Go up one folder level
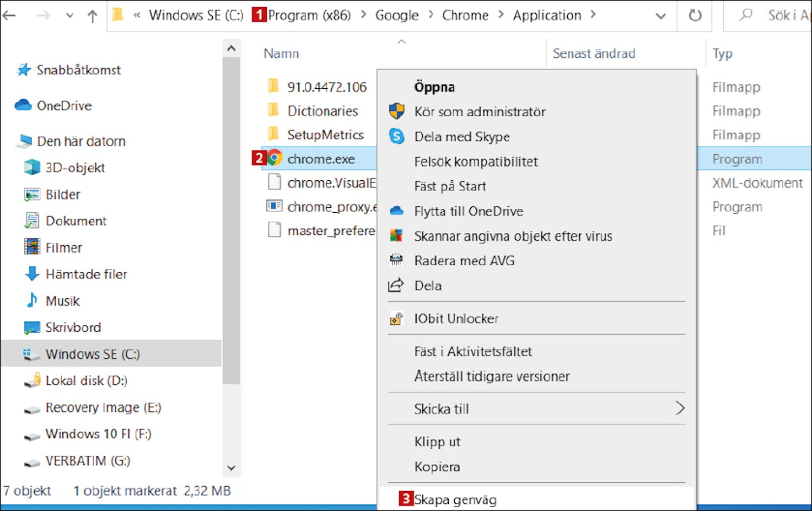The image size is (812, 511). pyautogui.click(x=93, y=16)
